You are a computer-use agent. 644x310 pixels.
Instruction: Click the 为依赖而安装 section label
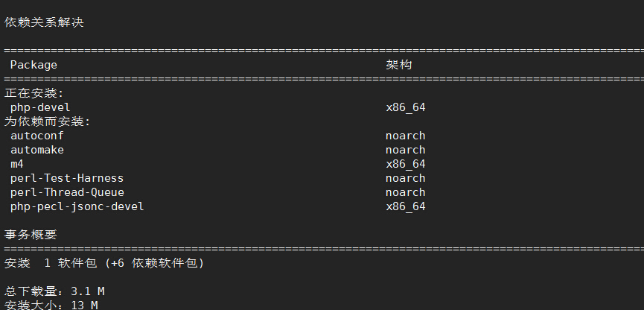click(47, 121)
